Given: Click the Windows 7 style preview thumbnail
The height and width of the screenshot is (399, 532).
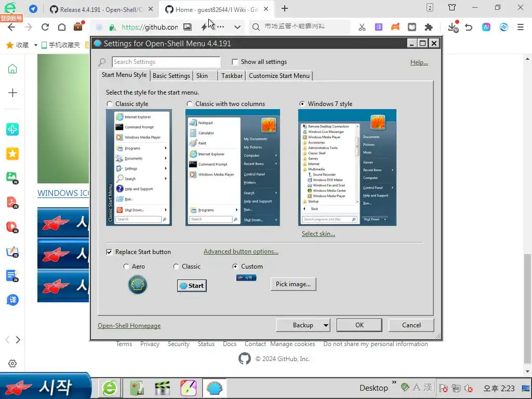Looking at the screenshot, I should (347, 168).
